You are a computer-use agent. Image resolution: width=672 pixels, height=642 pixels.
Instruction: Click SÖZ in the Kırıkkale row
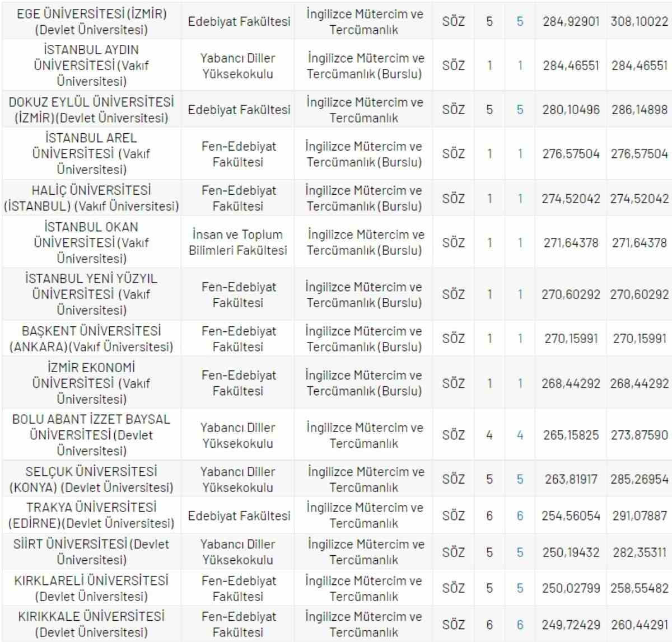tap(454, 624)
